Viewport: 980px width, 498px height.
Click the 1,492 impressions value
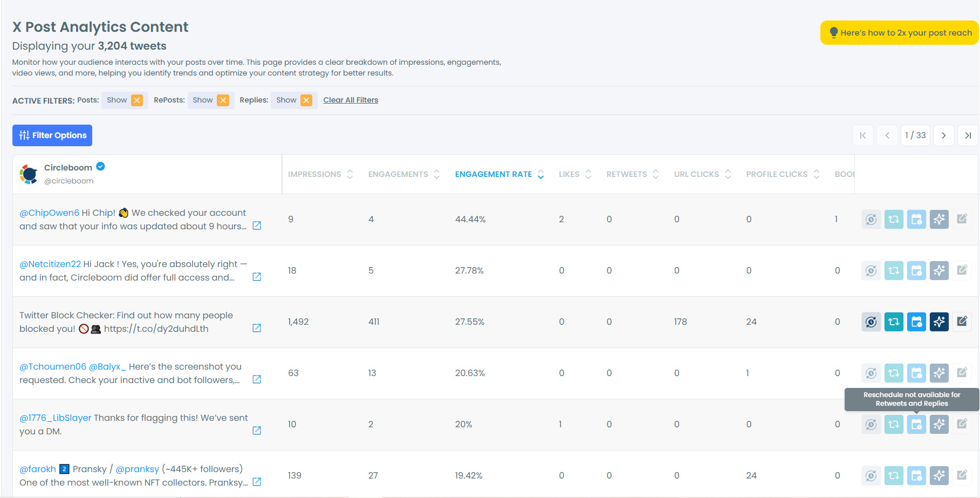tap(298, 322)
